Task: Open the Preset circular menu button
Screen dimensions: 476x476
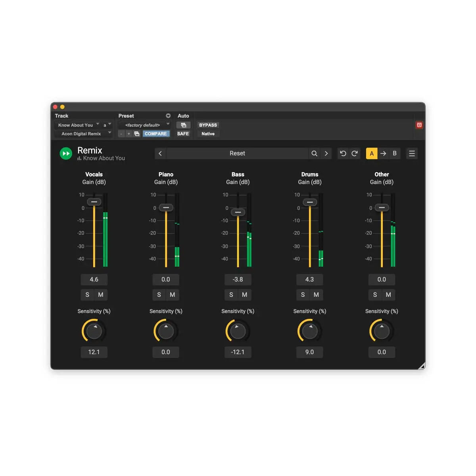Action: [x=168, y=116]
